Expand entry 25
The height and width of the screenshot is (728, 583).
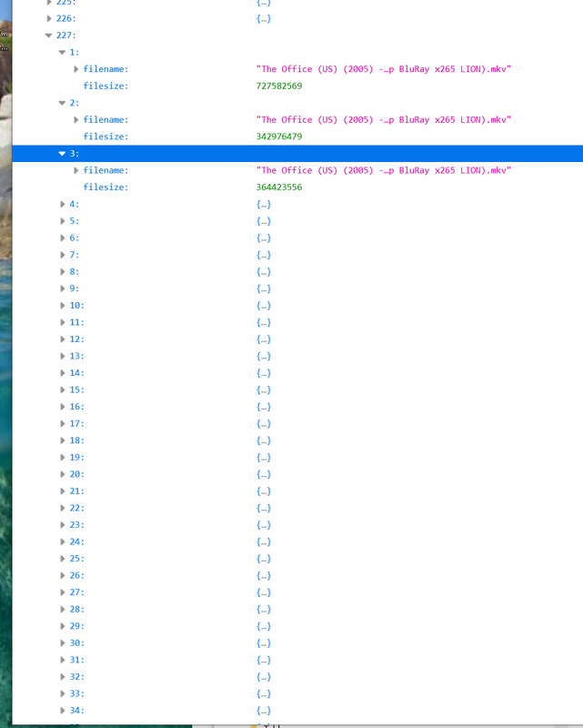(x=63, y=559)
